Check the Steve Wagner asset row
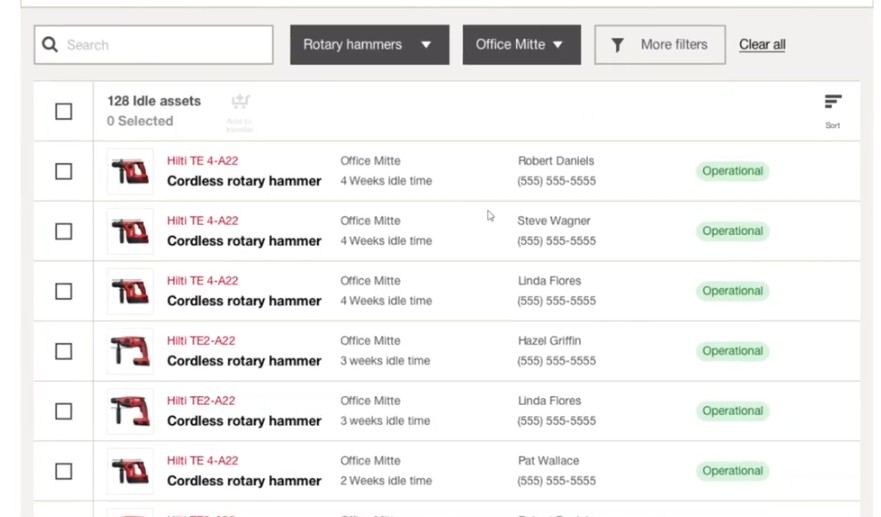The width and height of the screenshot is (881, 517). pyautogui.click(x=63, y=232)
